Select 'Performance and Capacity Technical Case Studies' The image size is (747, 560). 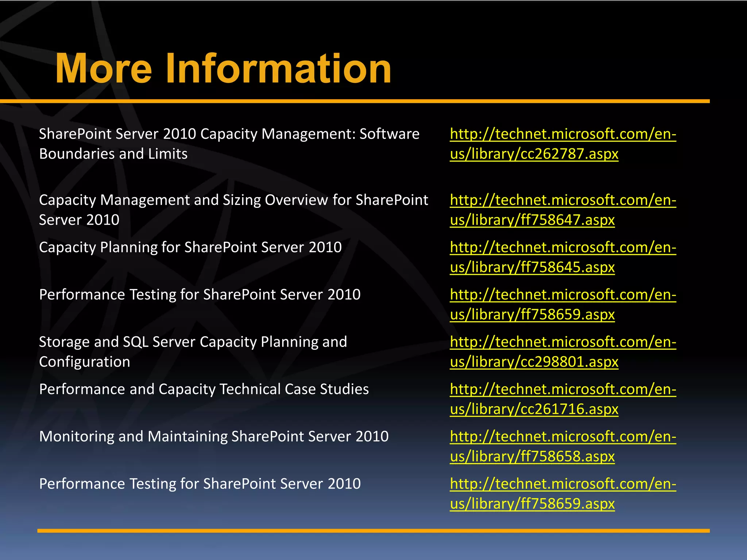pos(204,389)
